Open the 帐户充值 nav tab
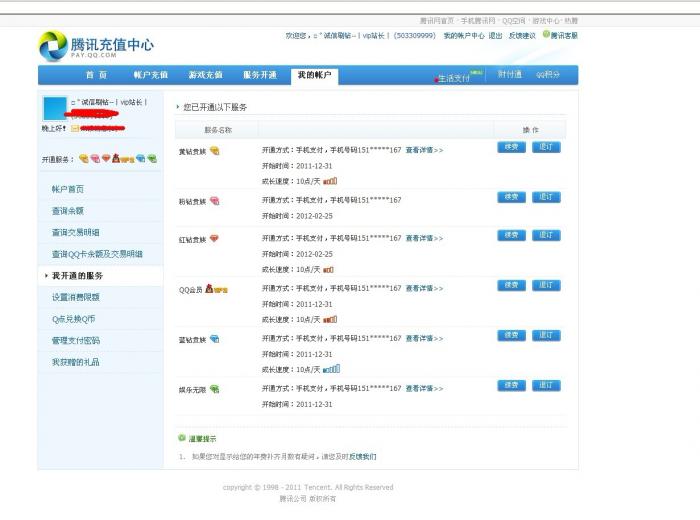Image resolution: width=700 pixels, height=520 pixels. pos(151,75)
